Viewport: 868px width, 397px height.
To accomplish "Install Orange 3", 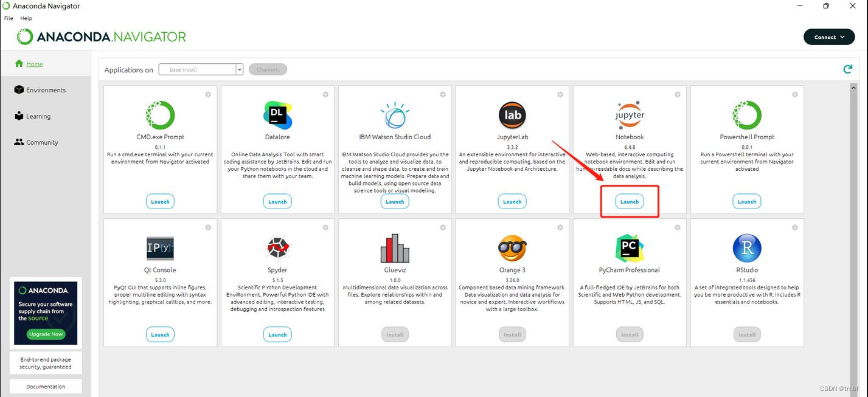I will 512,334.
